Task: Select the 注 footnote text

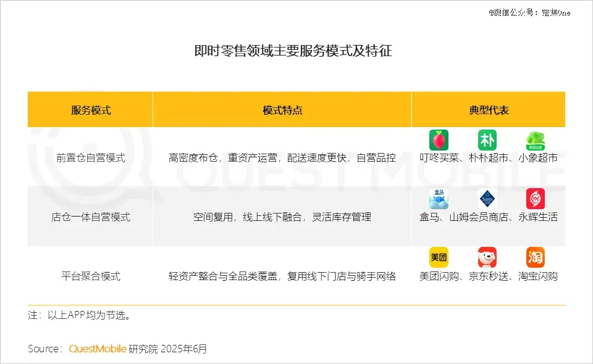Action: [x=78, y=315]
